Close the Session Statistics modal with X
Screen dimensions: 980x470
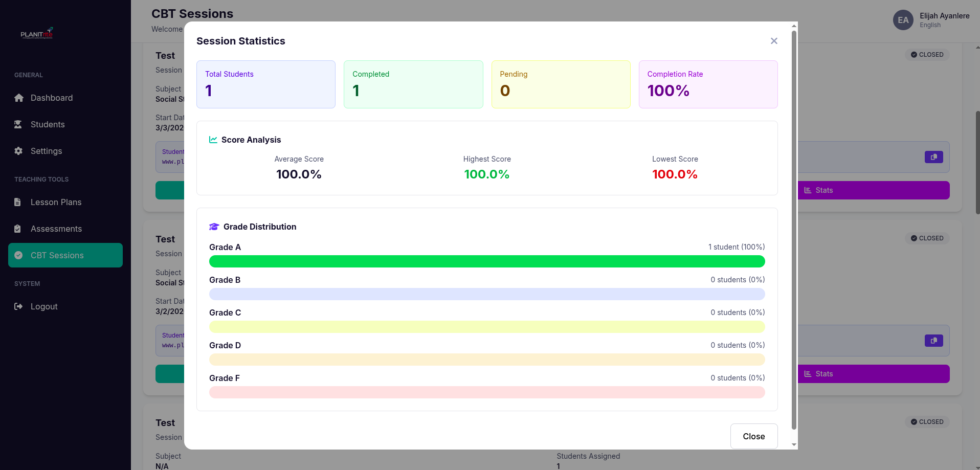[x=774, y=41]
